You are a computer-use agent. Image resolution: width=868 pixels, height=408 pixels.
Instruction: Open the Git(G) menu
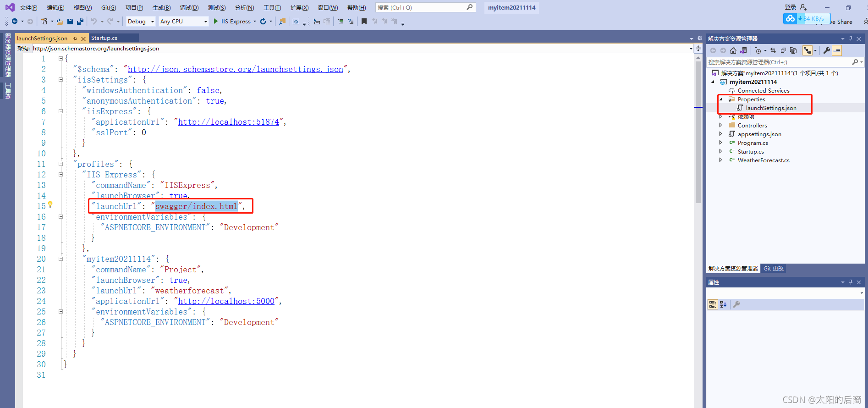109,7
